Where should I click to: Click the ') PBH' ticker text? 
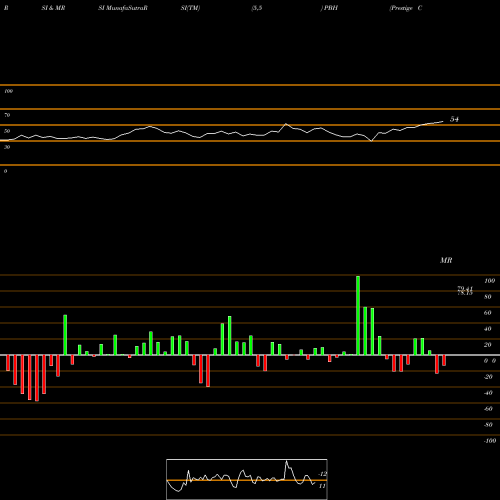(329, 8)
